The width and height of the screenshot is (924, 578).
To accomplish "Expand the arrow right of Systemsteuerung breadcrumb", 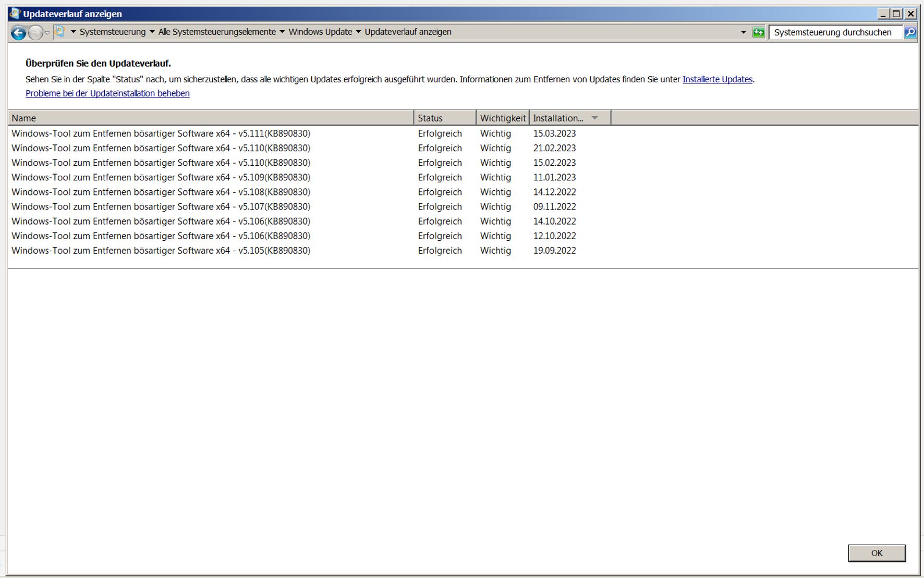I will [x=152, y=32].
